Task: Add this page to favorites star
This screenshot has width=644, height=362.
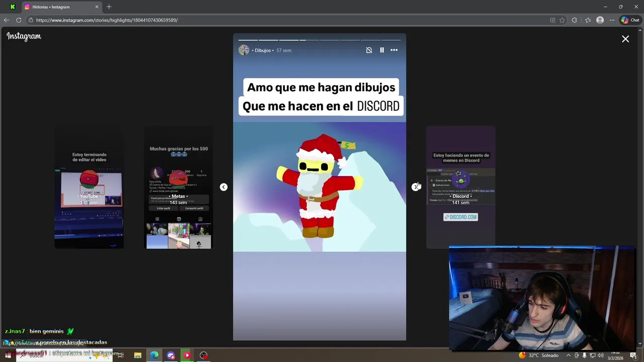Action: (x=562, y=20)
